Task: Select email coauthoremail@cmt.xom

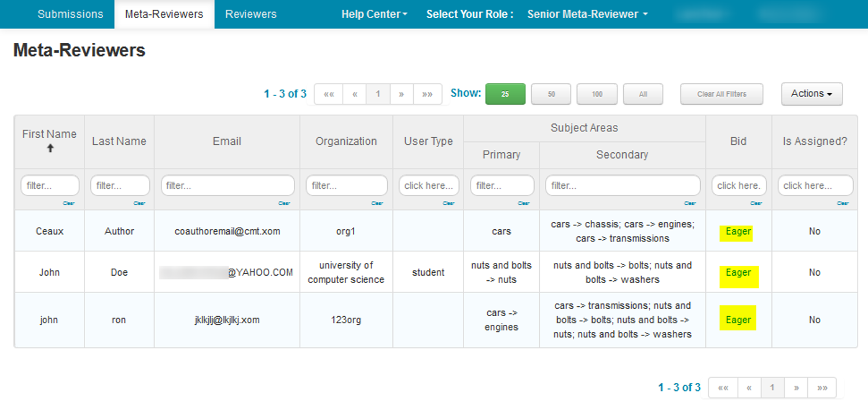Action: [x=227, y=231]
